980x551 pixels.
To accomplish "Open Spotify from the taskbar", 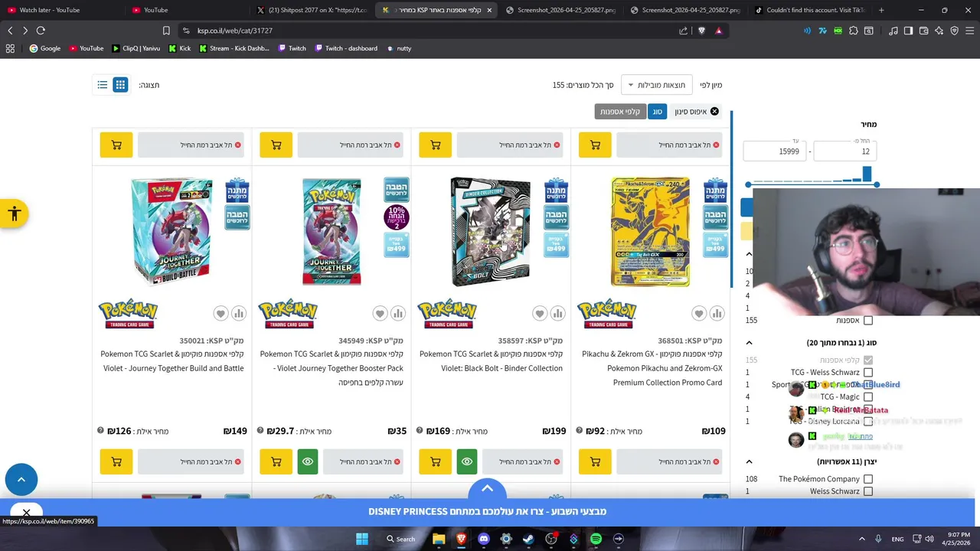I will click(596, 539).
